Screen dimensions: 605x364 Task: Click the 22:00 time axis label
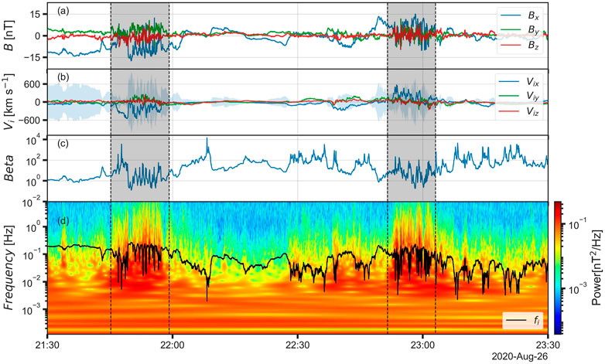pos(172,345)
